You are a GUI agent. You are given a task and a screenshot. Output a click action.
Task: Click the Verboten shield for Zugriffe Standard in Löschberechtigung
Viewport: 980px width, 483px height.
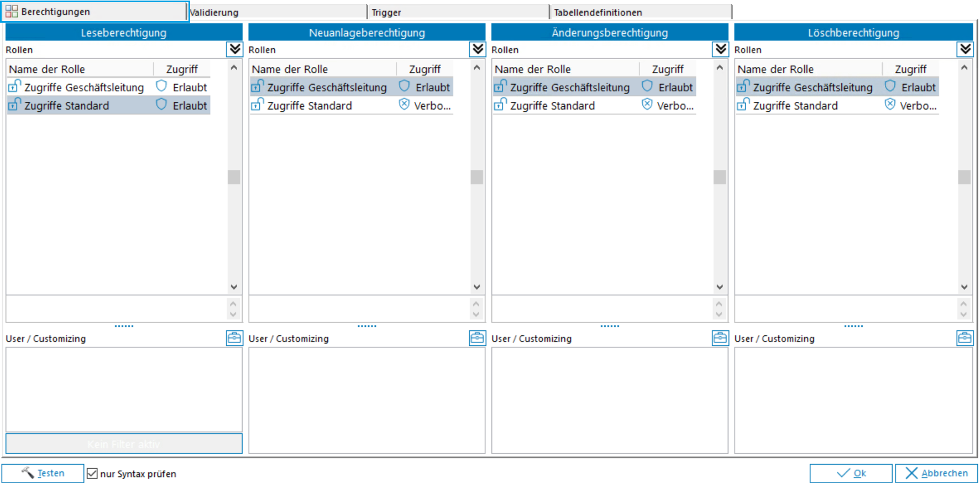tap(890, 105)
